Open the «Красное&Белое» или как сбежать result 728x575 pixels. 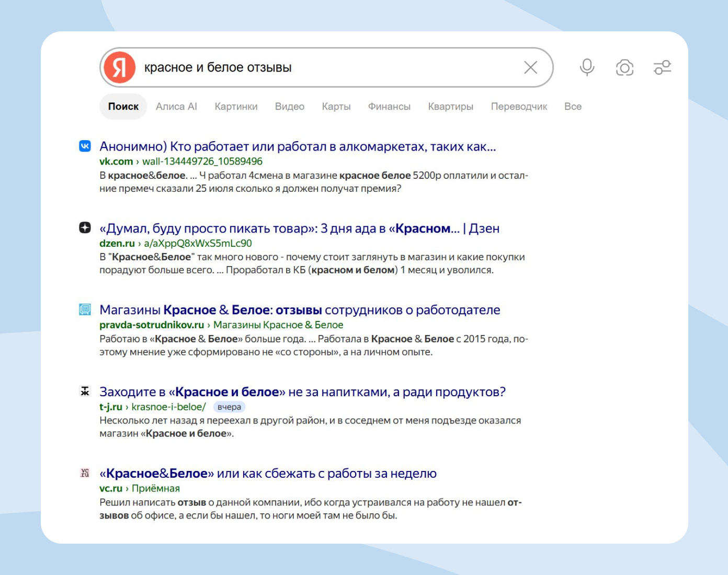(x=268, y=474)
